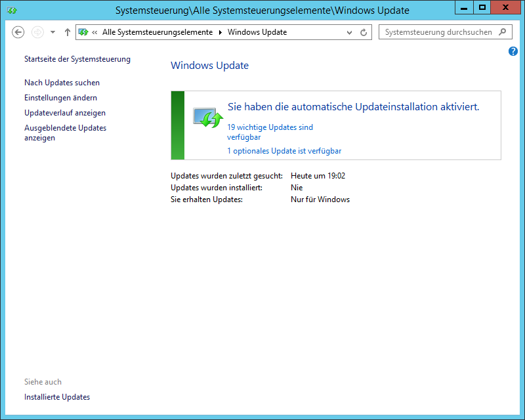
Task: Refresh the view with the reload icon
Action: (x=364, y=33)
